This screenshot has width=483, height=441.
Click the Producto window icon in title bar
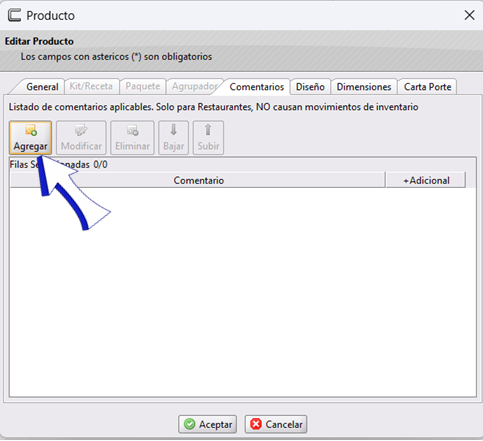click(x=14, y=15)
